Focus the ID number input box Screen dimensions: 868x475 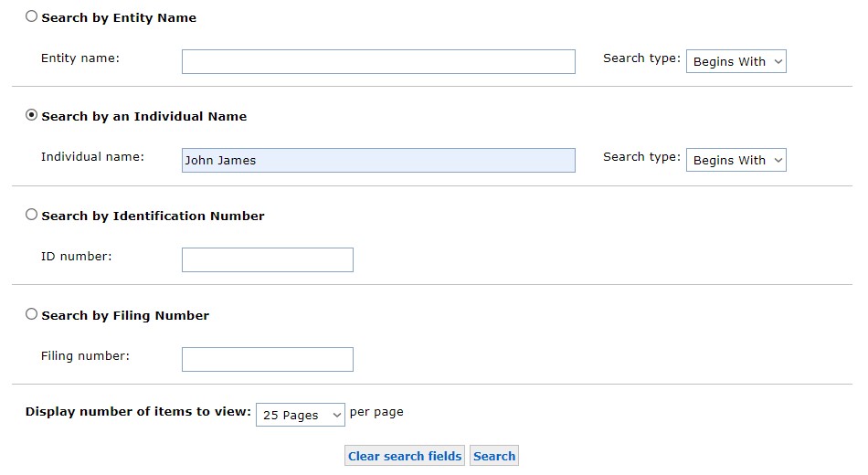(x=268, y=259)
